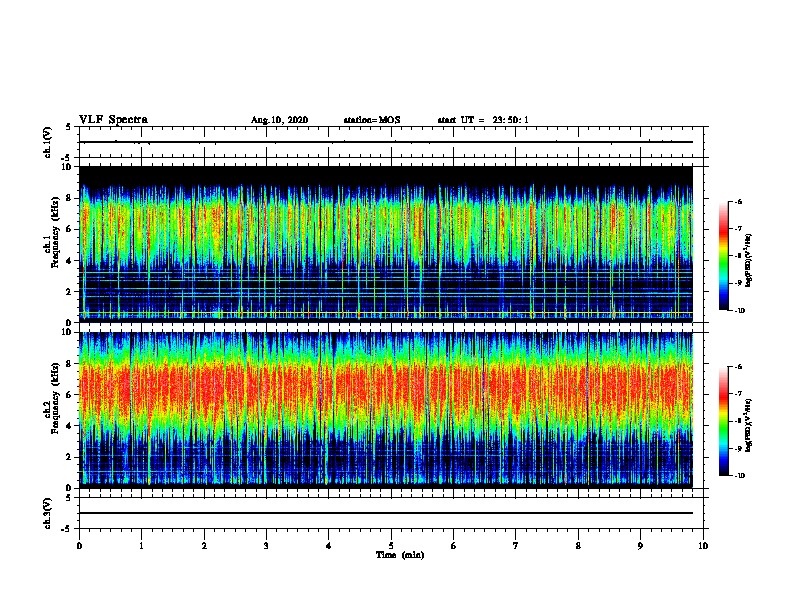Image resolution: width=792 pixels, height=612 pixels.
Task: Click the ch.2 "Frequency (kHz)" axis label
Action: coord(55,398)
